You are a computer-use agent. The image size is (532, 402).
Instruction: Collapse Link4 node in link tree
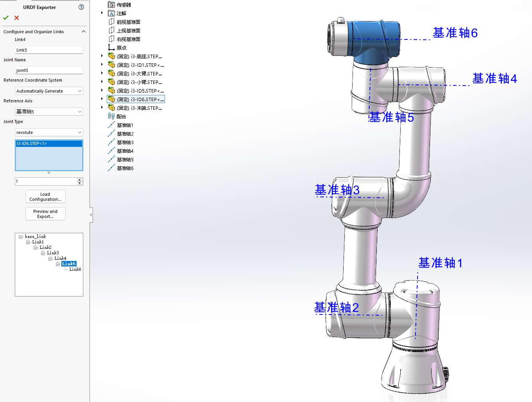(50, 259)
